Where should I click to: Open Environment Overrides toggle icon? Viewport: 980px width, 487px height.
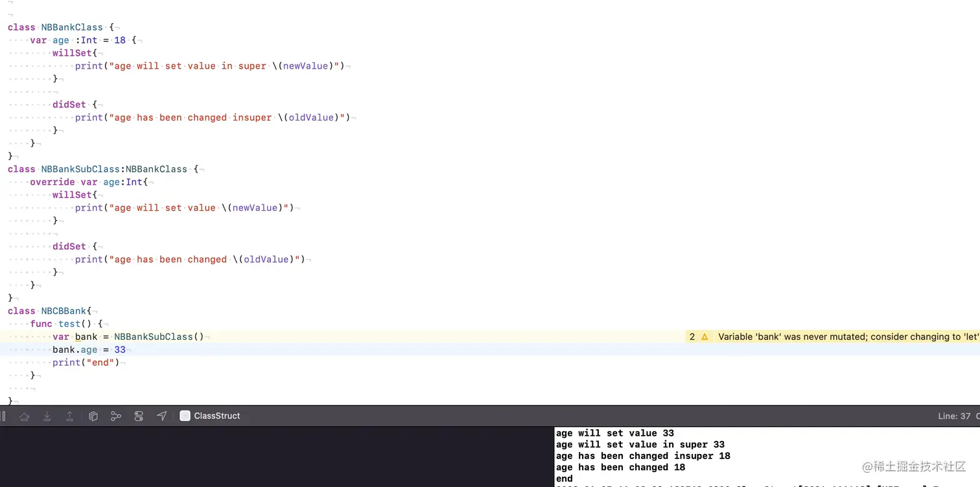point(139,416)
